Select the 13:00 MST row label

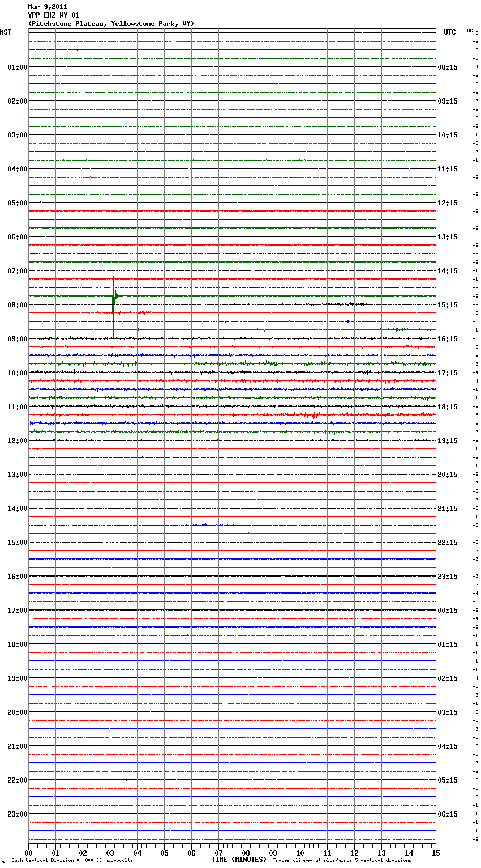pos(18,475)
